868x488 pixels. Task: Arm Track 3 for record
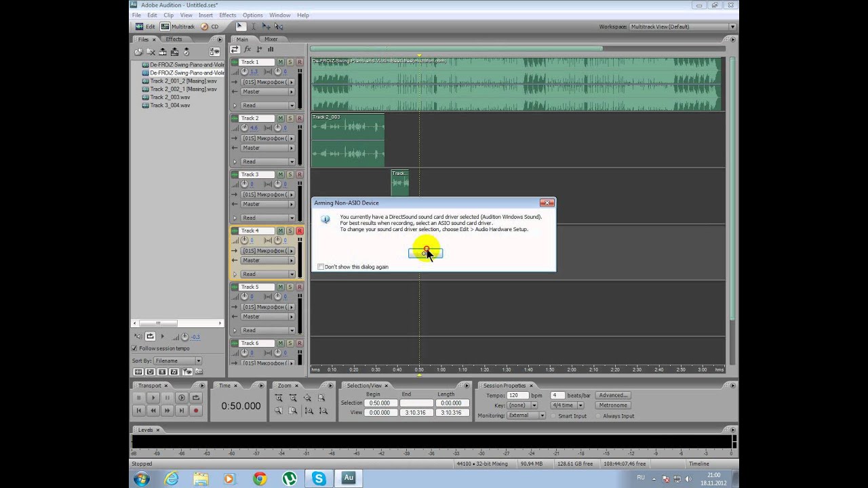coord(300,175)
